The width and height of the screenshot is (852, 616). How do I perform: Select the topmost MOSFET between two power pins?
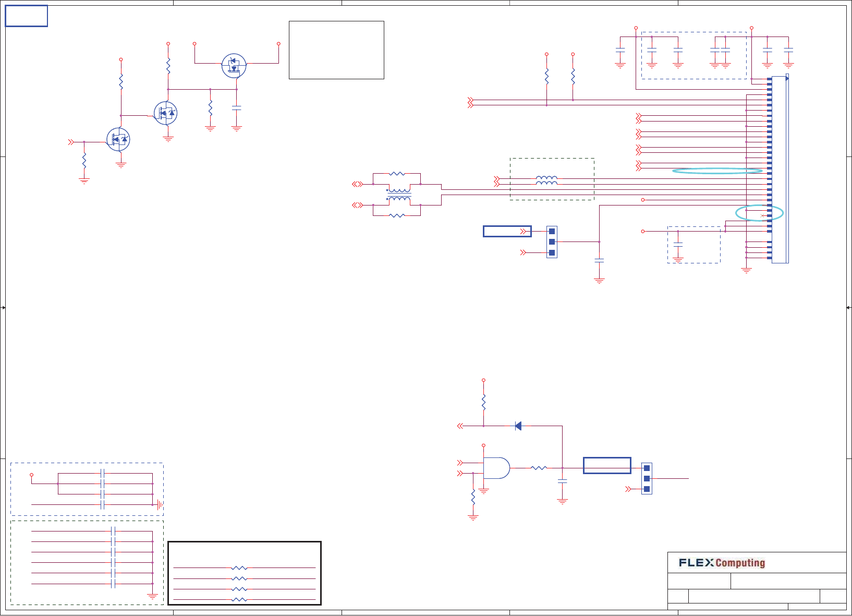[234, 66]
